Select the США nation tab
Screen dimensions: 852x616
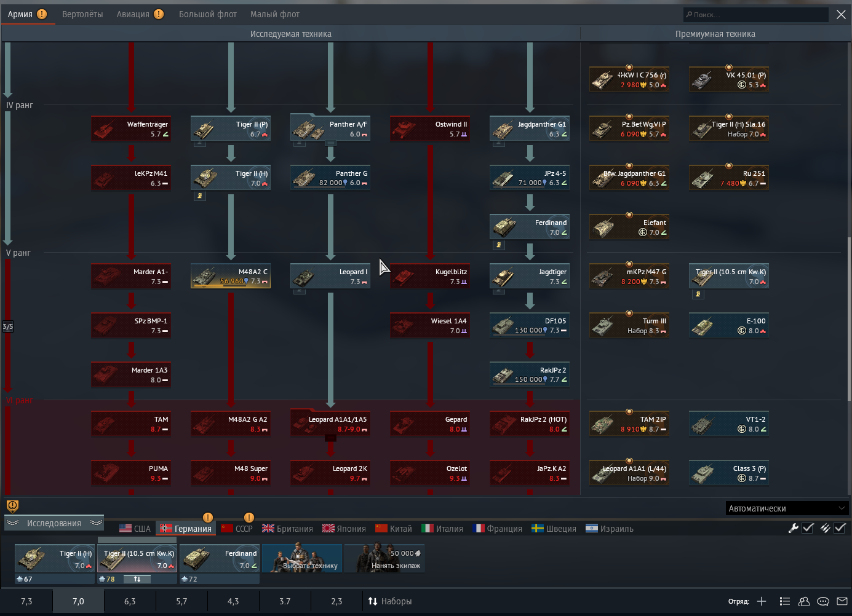tap(135, 528)
